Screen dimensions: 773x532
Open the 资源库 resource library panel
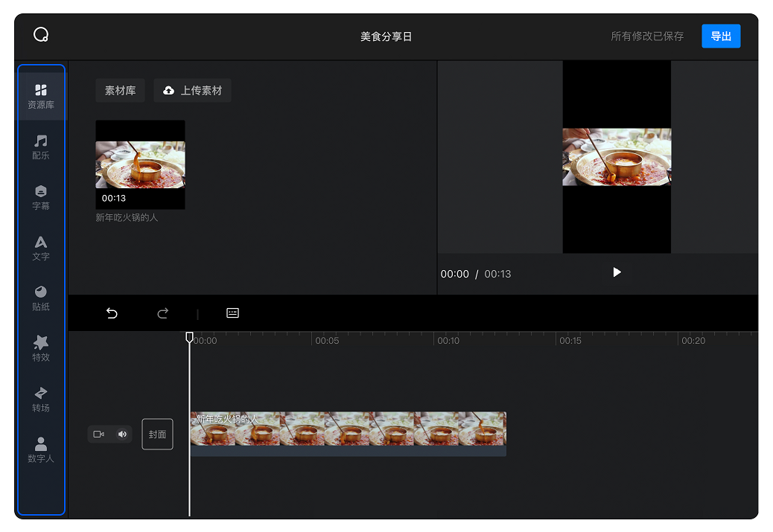pyautogui.click(x=41, y=97)
